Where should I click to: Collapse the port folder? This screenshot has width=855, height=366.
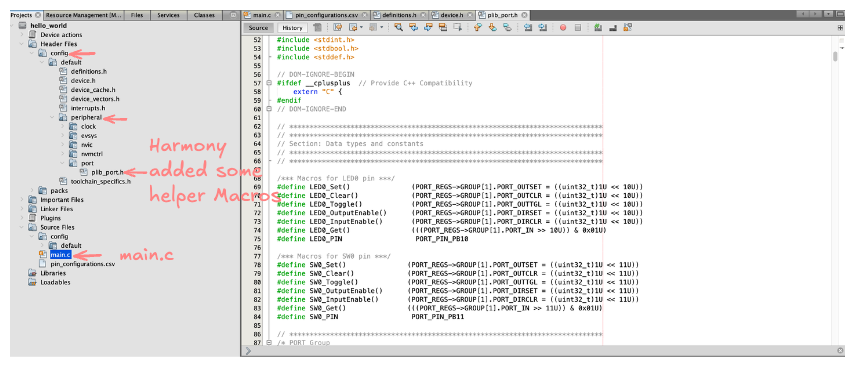point(62,163)
